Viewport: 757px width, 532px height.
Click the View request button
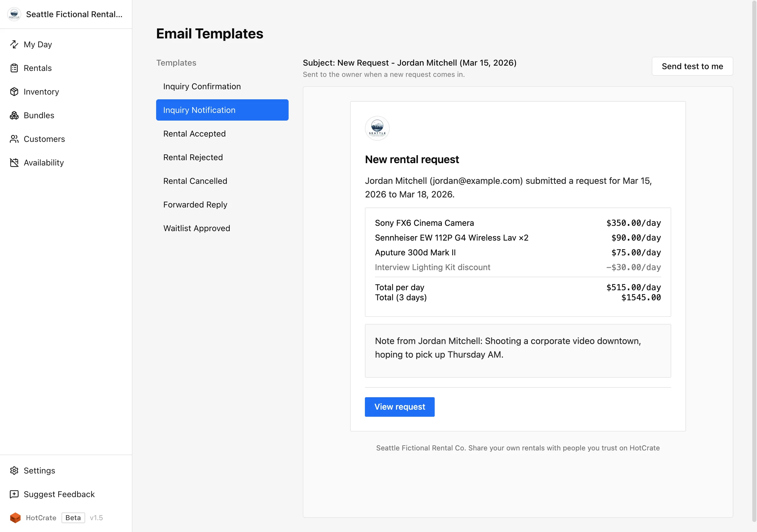399,407
